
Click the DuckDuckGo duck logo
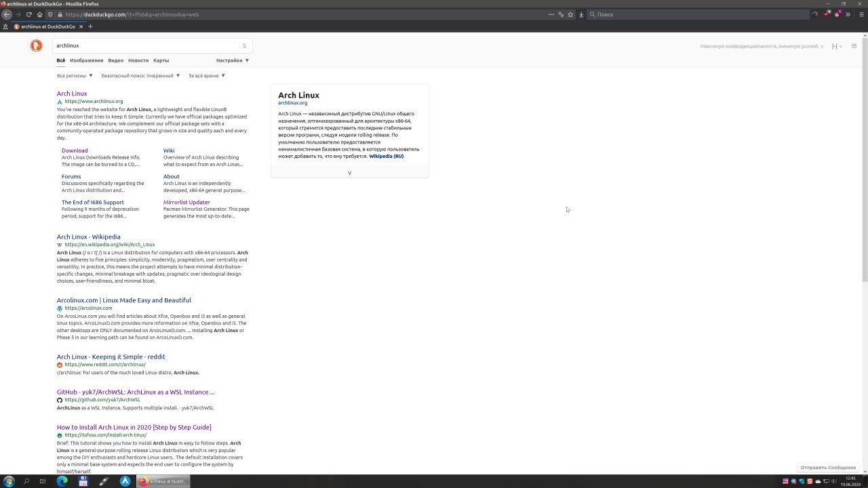coord(37,45)
